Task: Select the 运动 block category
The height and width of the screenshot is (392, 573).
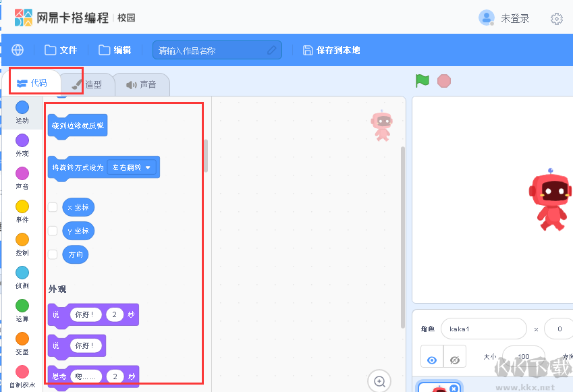Action: click(x=22, y=113)
